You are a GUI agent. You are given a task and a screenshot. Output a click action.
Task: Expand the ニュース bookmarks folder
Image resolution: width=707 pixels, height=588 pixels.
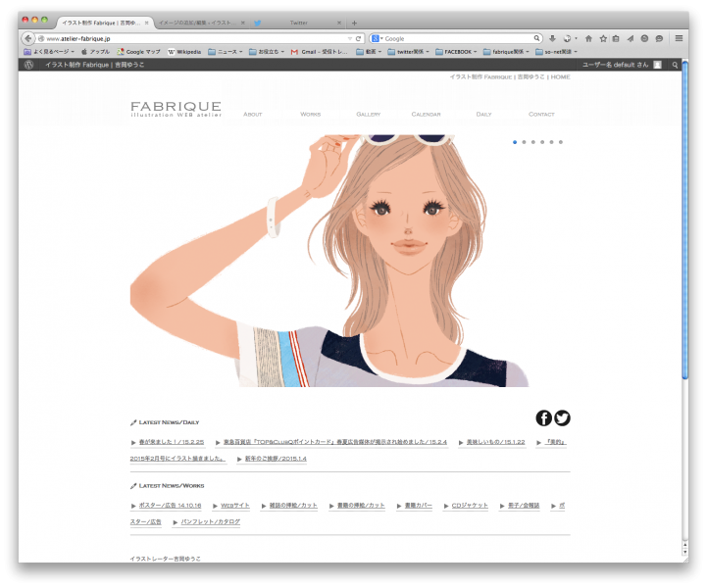click(225, 52)
